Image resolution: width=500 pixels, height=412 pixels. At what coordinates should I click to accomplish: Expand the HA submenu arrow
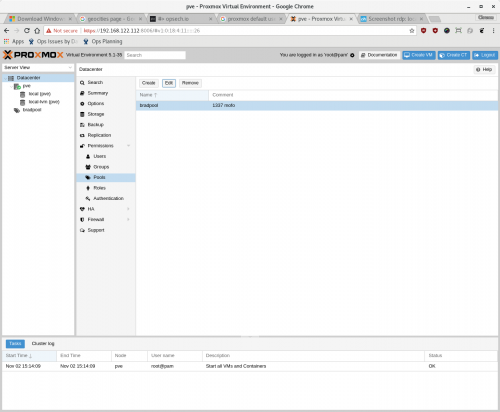[128, 209]
